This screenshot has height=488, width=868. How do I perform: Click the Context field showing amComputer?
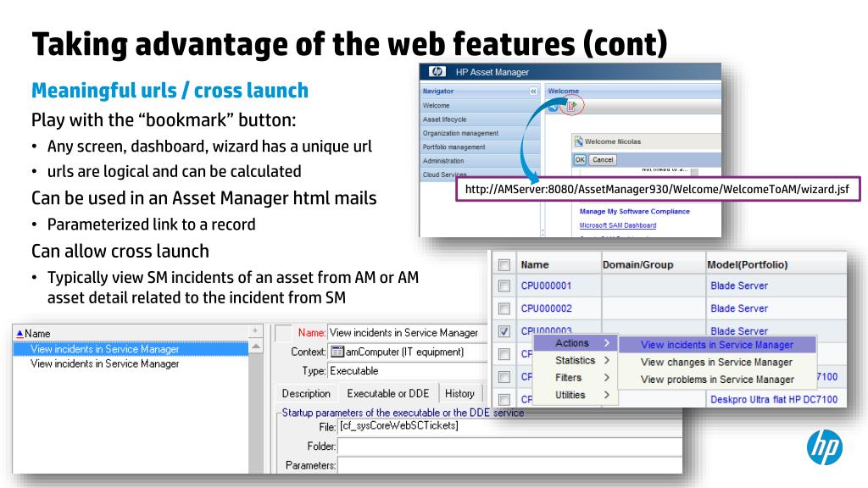click(x=408, y=352)
